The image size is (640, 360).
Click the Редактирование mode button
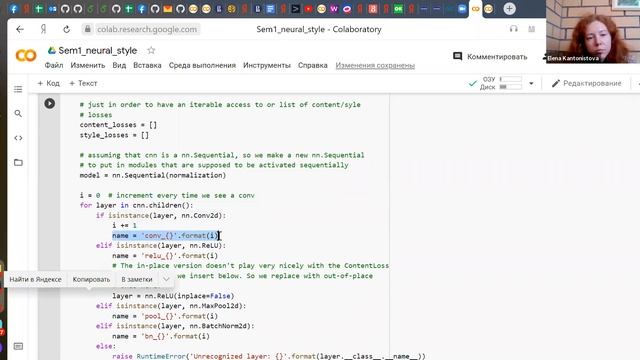(587, 83)
